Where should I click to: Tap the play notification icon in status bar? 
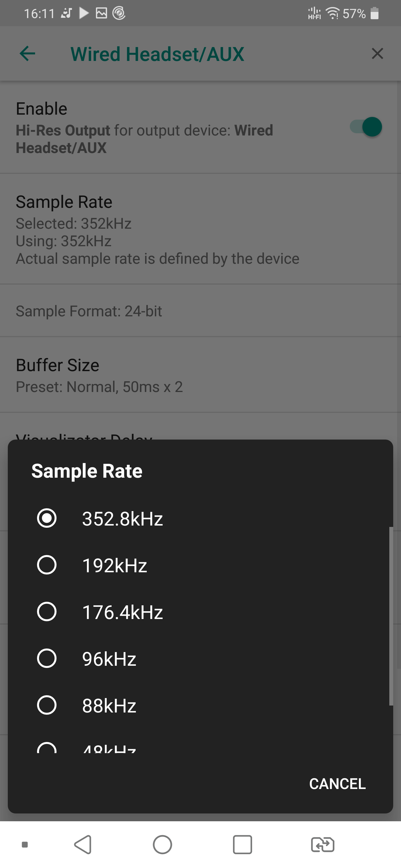coord(84,13)
